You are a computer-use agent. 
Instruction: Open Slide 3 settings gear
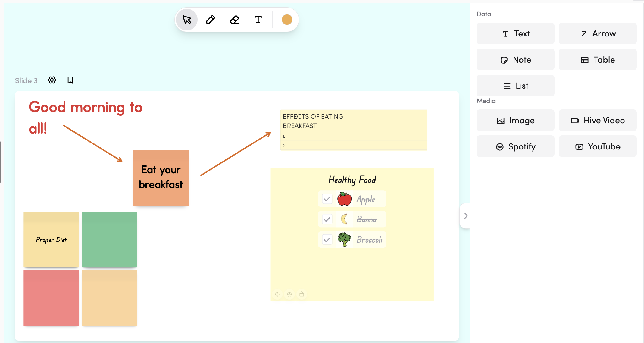point(52,80)
